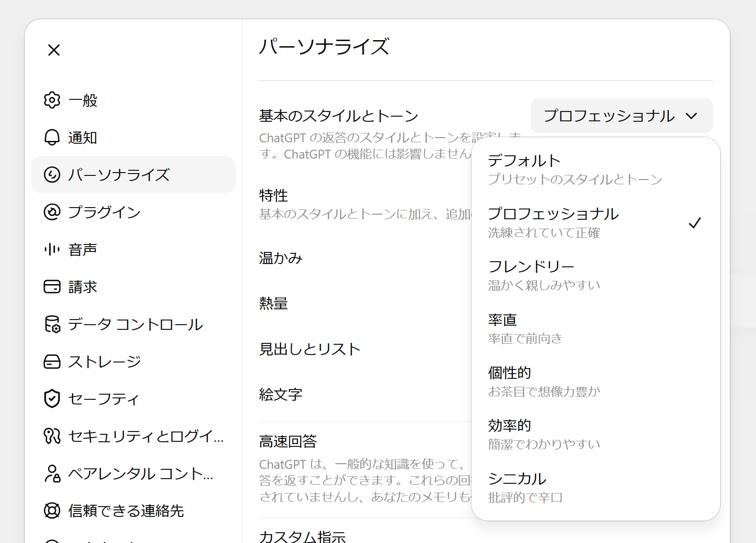This screenshot has height=543, width=756.
Task: Click the person-lock icon beside ペアレンタル コントロール
Action: point(52,473)
